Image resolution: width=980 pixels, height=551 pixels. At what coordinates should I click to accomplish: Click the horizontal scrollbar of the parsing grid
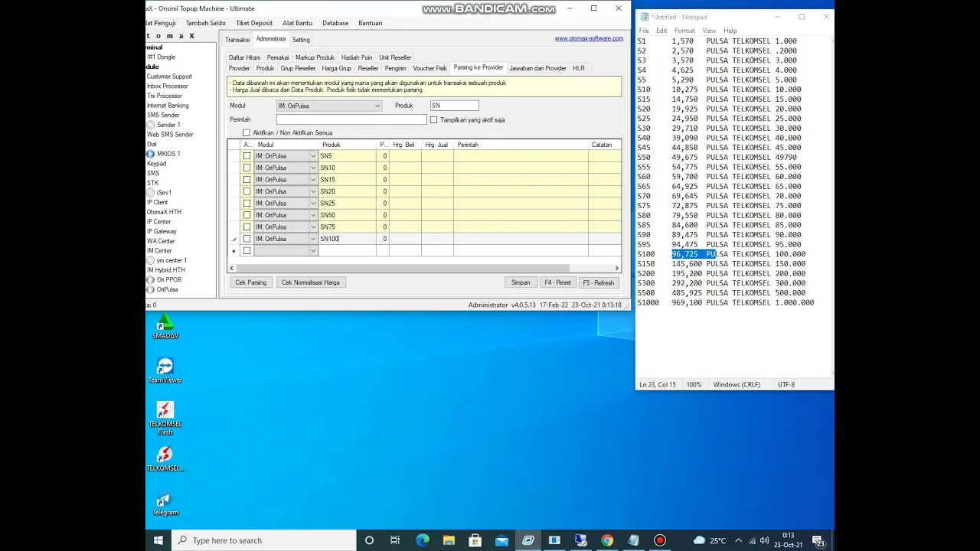click(x=402, y=268)
